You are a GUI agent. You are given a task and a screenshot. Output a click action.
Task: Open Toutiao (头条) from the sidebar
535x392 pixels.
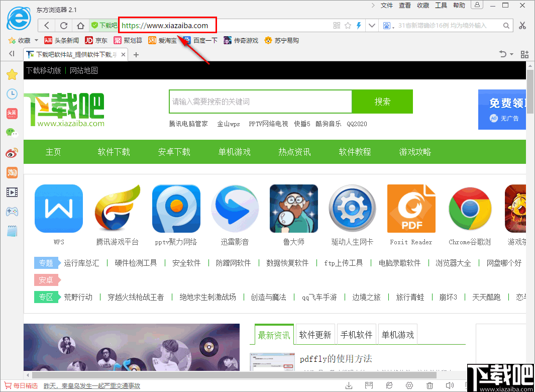point(12,113)
